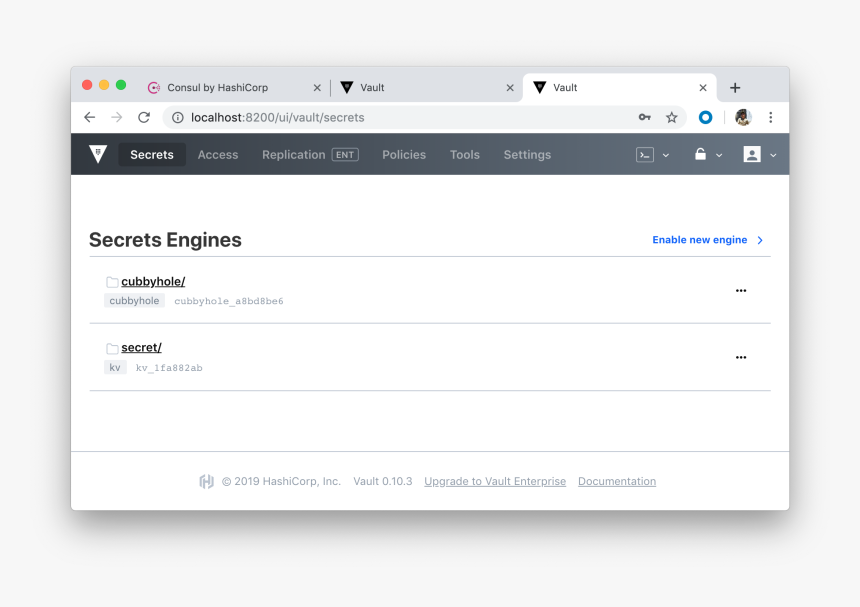This screenshot has height=607, width=860.
Task: Open the Chrome profile avatar
Action: [743, 117]
